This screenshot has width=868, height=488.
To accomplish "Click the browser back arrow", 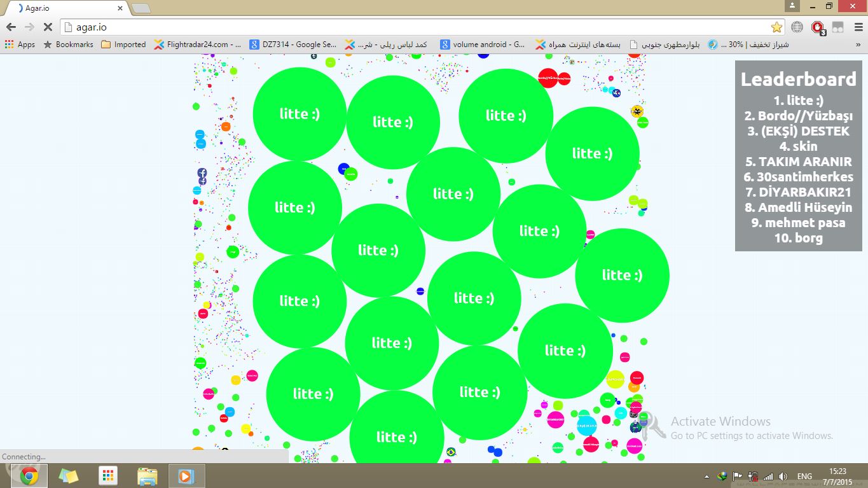I will click(x=11, y=27).
